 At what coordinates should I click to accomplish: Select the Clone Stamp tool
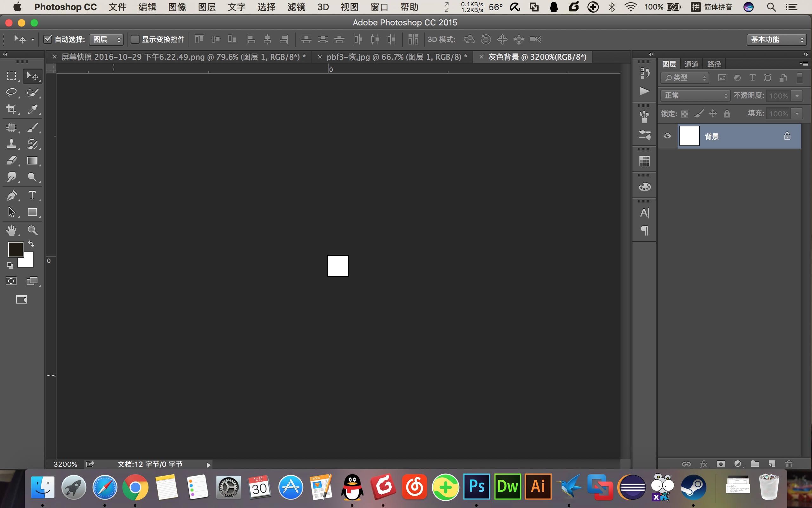(11, 144)
